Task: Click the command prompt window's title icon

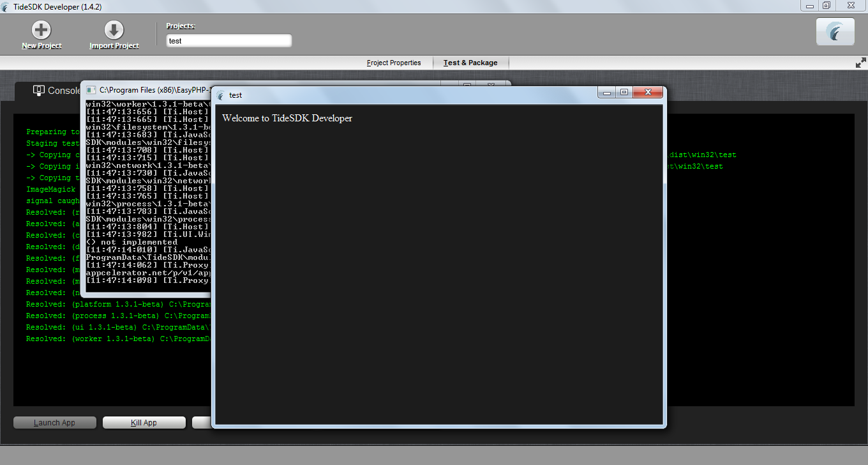Action: [91, 90]
